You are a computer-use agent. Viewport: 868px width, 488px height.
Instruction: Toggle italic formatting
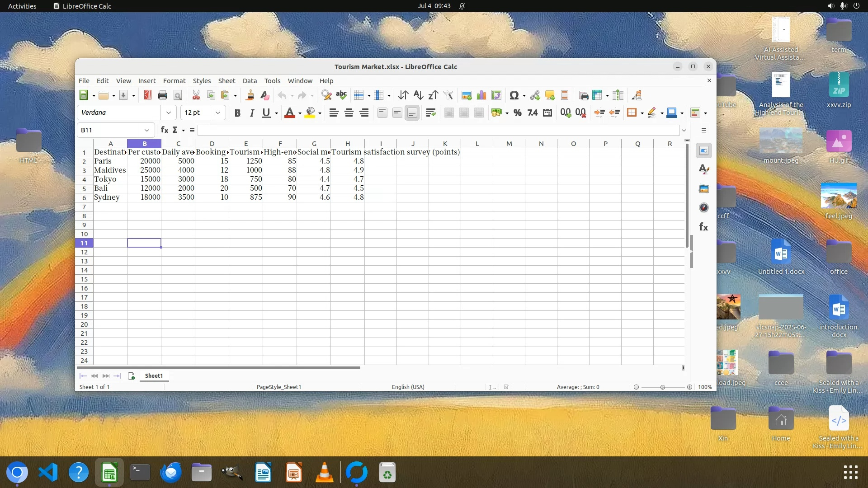point(252,113)
